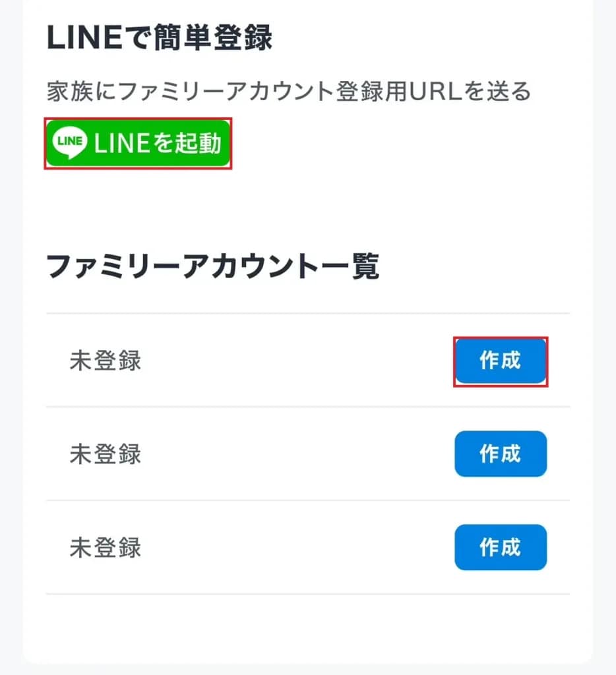
Task: Click the ファミリーアカウント一覧 heading
Action: [x=213, y=266]
